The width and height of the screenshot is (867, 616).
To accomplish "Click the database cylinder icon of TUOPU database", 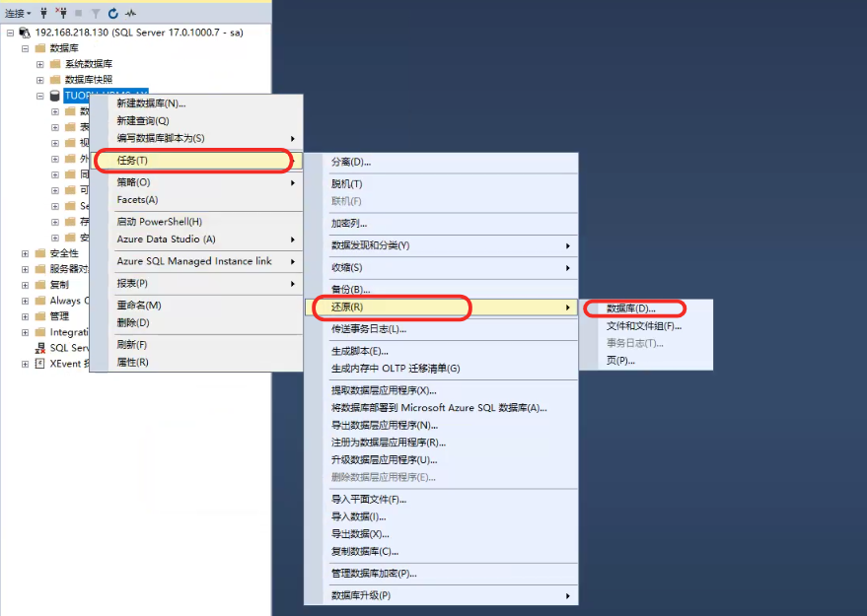I will coord(54,96).
